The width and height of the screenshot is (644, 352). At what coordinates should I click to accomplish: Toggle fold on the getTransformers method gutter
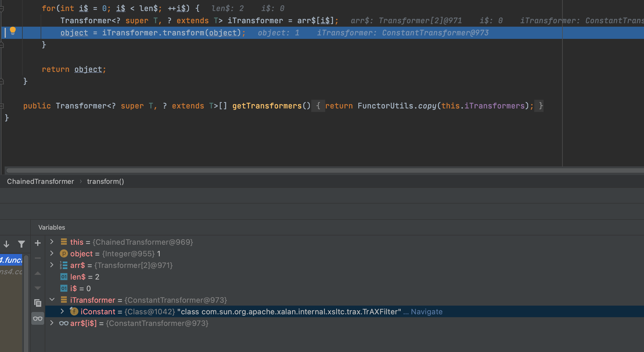coord(2,106)
